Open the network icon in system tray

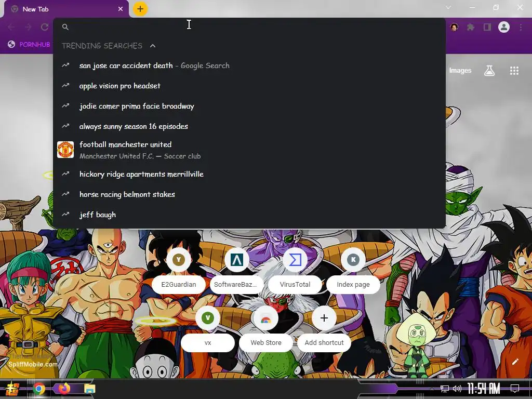(445, 389)
